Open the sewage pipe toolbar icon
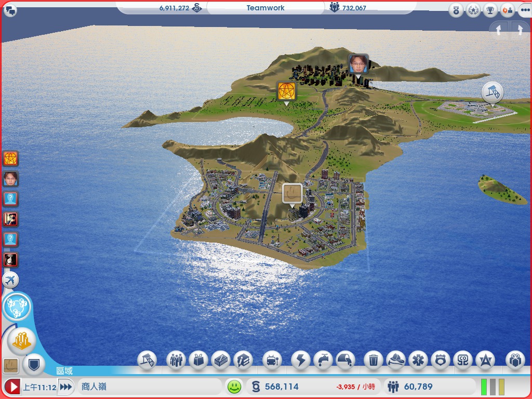Screen dimensions: 532x399 [x=345, y=360]
